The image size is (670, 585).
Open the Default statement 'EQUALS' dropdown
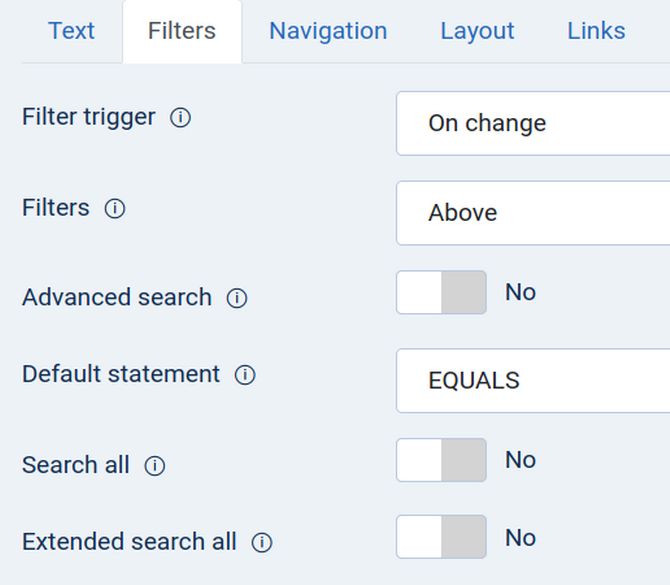pyautogui.click(x=533, y=381)
